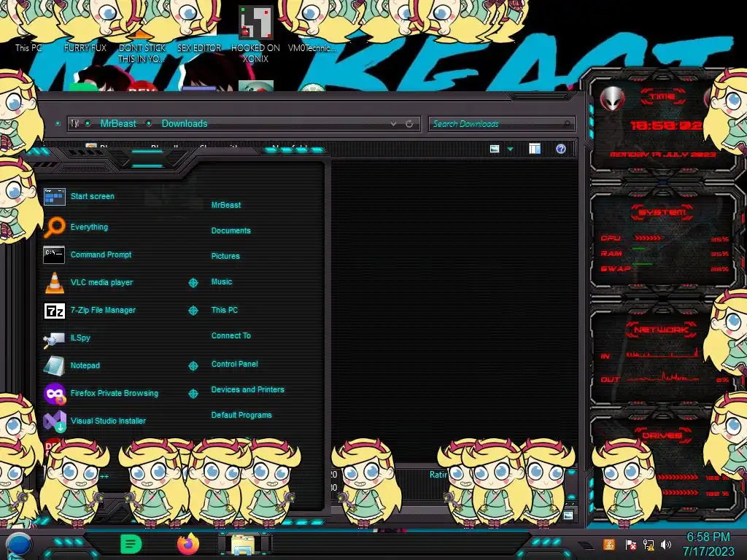This screenshot has width=747, height=560.
Task: Open SEX EDITOR desktop shortcut
Action: 199,47
